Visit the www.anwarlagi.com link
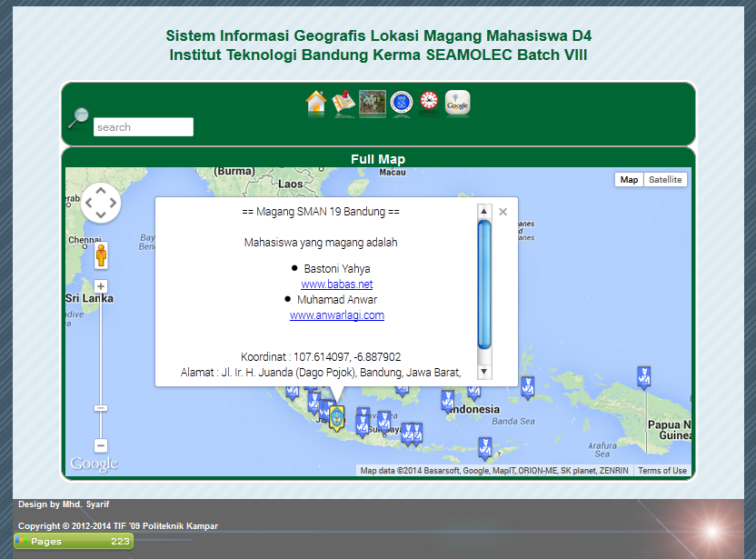The width and height of the screenshot is (756, 559). click(x=337, y=315)
